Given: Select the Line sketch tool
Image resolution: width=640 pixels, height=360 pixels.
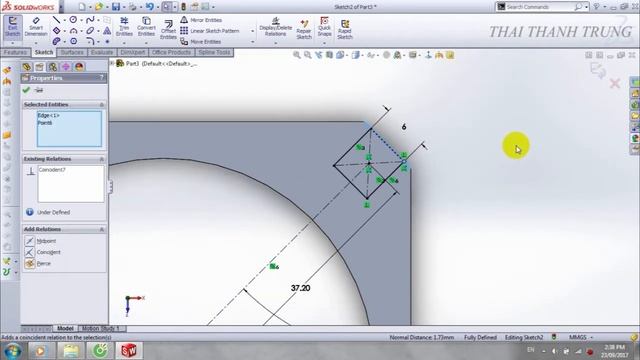Looking at the screenshot, I should (56, 20).
